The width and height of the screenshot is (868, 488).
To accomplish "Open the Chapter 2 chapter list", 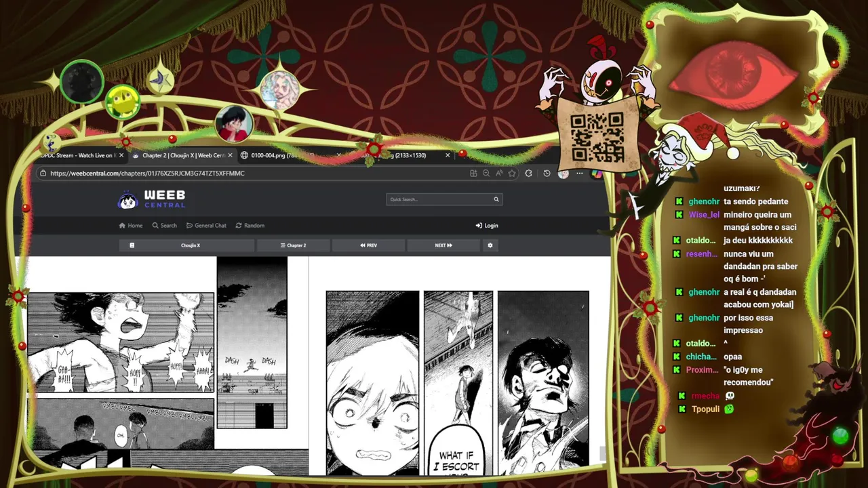I will click(x=292, y=245).
